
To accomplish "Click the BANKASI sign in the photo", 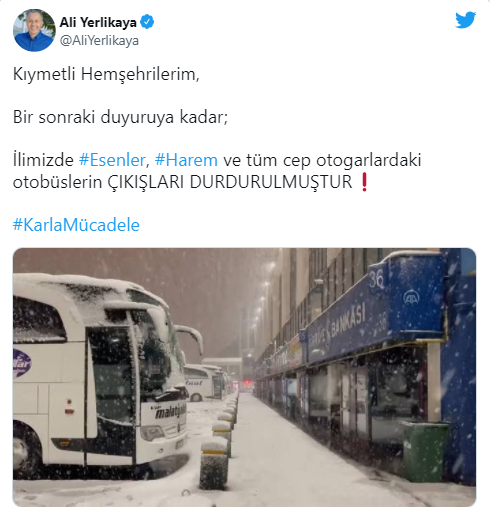I will pos(348,321).
